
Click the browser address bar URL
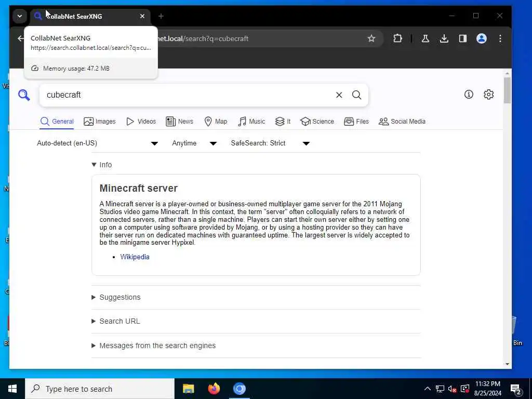[204, 38]
